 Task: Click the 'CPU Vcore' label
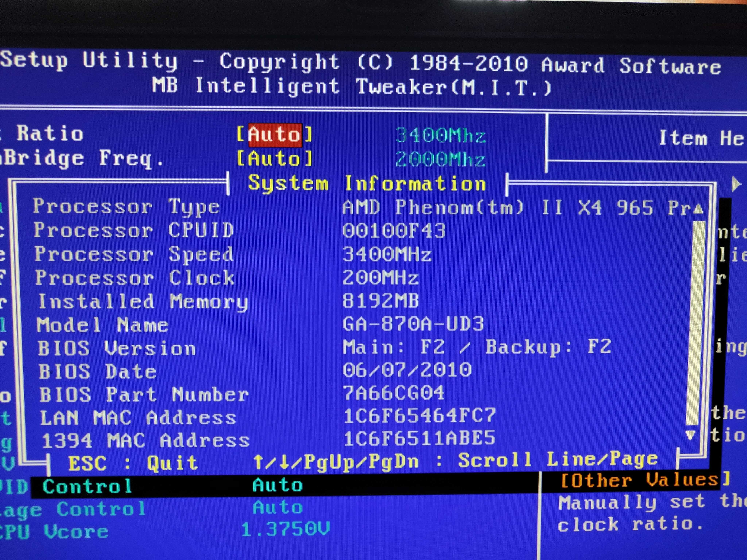coord(54,532)
